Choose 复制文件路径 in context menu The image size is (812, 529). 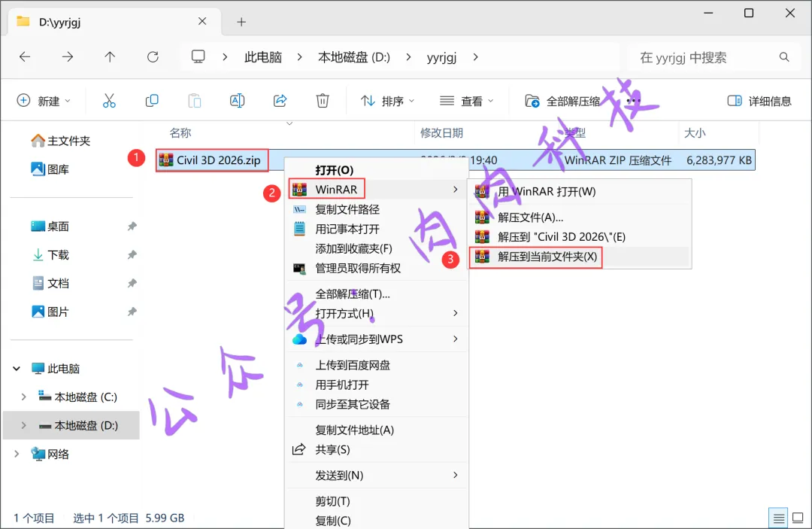coord(377,209)
